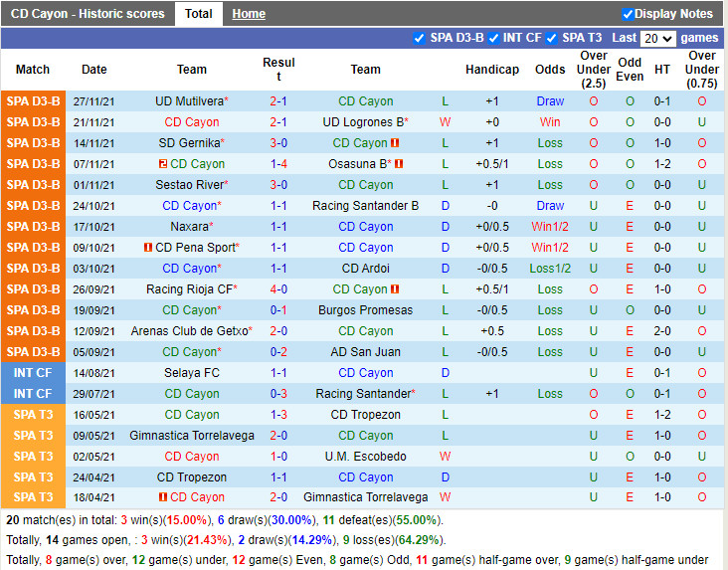
Task: Click the 1-4 result versus Osasuna B
Action: tap(278, 164)
